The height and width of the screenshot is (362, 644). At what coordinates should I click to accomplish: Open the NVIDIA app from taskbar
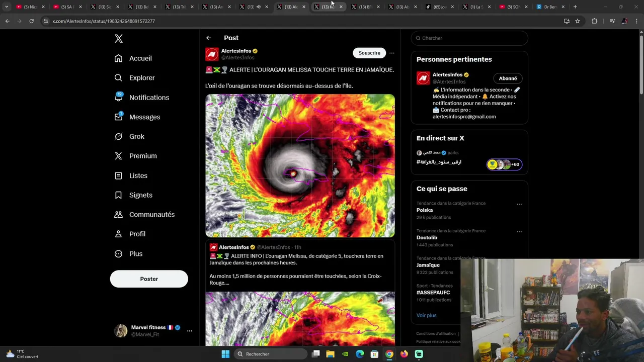345,354
